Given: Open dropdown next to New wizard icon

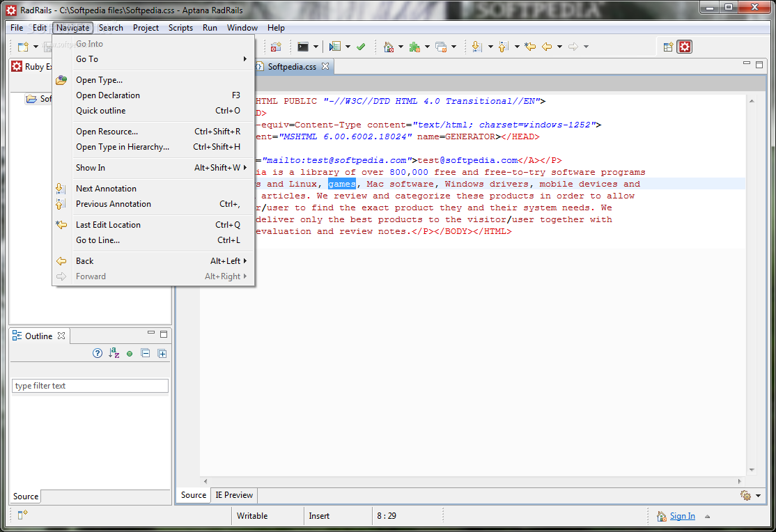Looking at the screenshot, I should pos(36,47).
